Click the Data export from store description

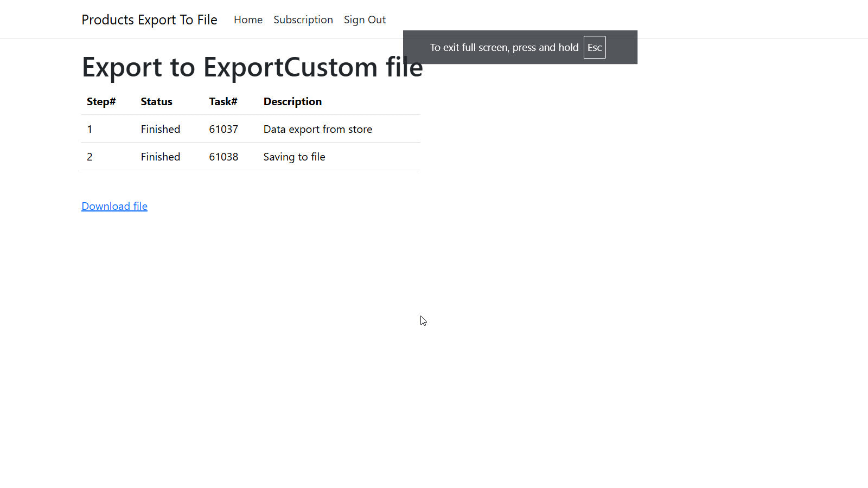click(318, 129)
